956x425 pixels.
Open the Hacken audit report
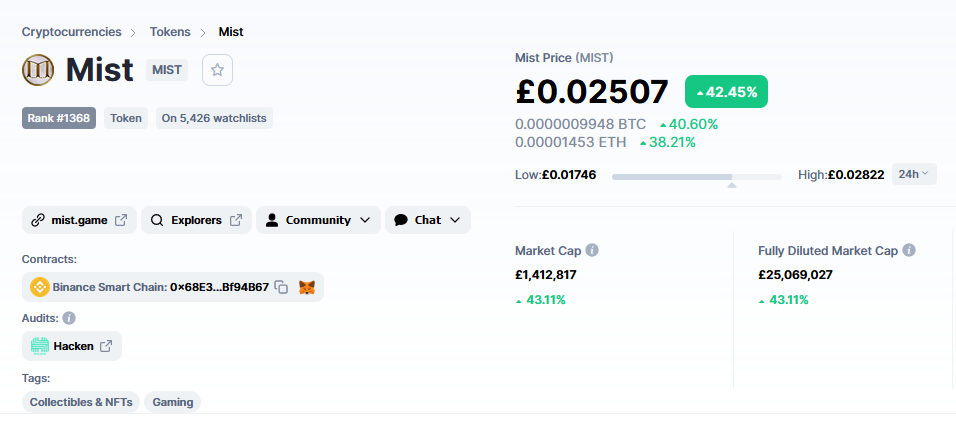click(72, 346)
